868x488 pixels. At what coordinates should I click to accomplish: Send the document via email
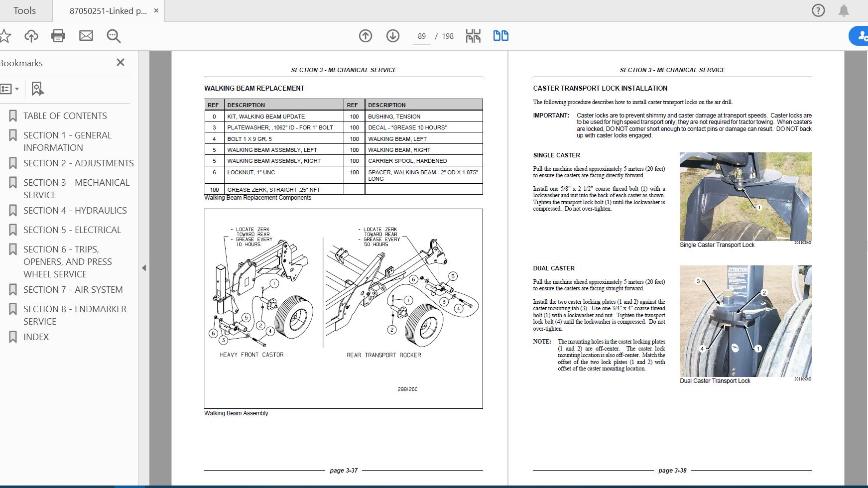click(x=86, y=35)
